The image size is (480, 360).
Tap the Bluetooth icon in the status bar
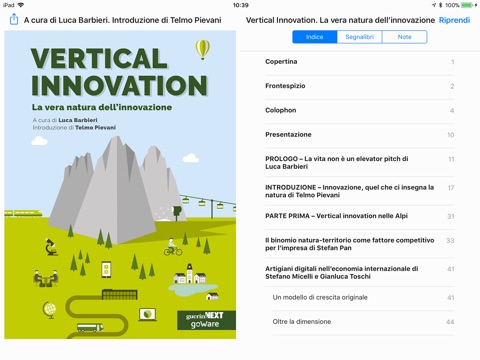[x=440, y=5]
